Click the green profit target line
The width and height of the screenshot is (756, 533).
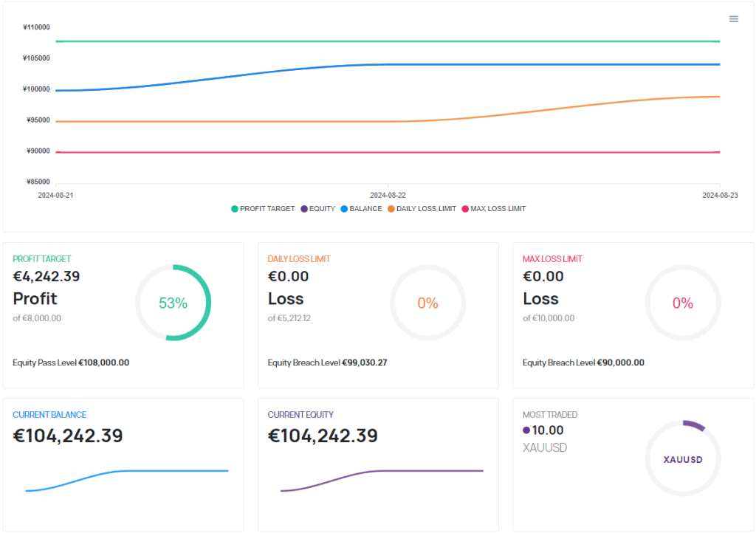pyautogui.click(x=388, y=41)
